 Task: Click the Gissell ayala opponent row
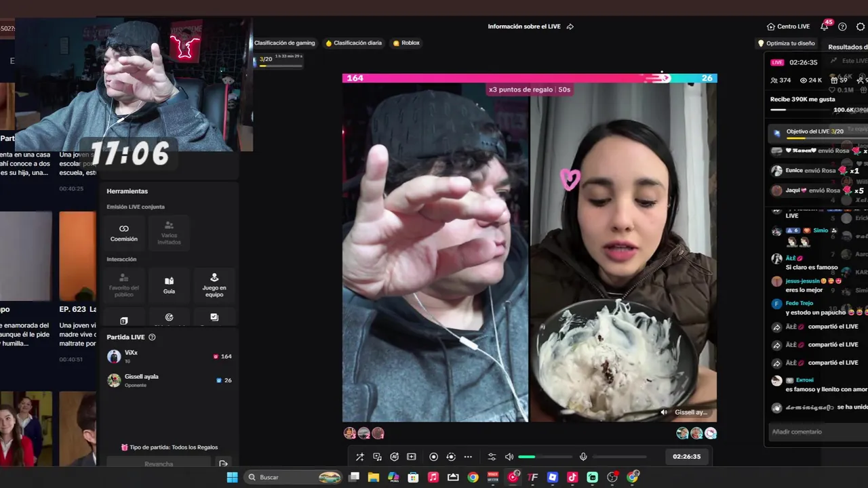(170, 380)
